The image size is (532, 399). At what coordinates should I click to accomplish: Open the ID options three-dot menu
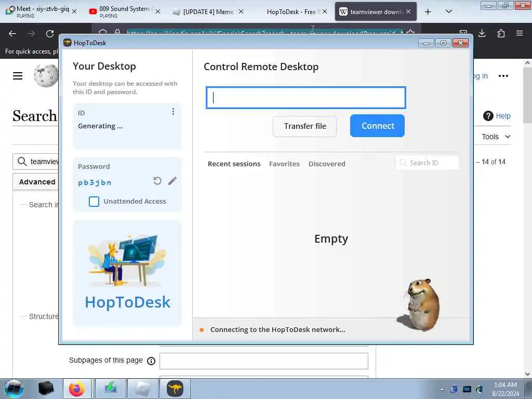point(173,112)
